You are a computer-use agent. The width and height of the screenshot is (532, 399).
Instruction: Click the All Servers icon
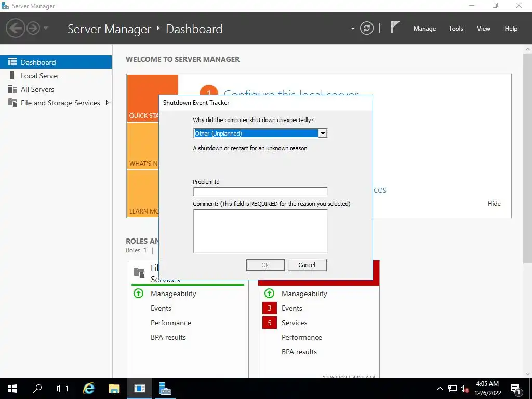click(x=12, y=89)
